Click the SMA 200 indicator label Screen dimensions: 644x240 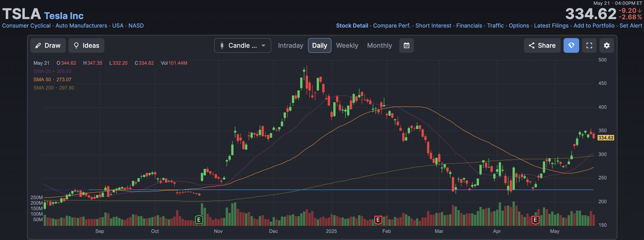[x=43, y=88]
